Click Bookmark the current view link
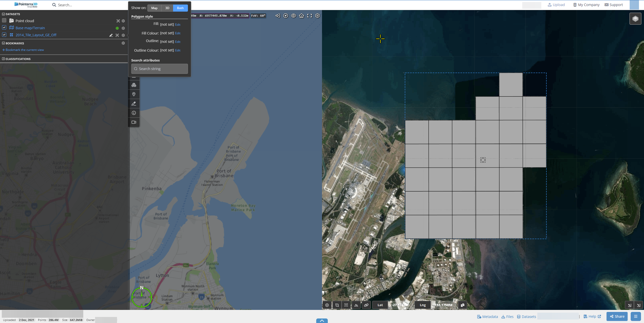 click(24, 50)
